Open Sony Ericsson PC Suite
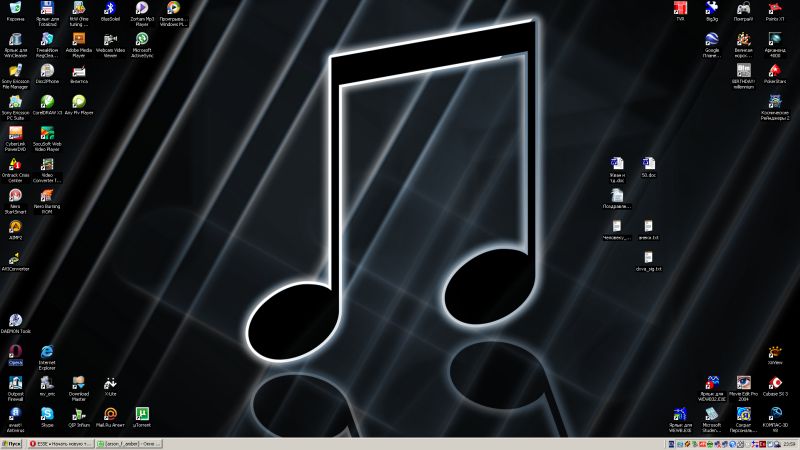The width and height of the screenshot is (800, 450). (15, 108)
